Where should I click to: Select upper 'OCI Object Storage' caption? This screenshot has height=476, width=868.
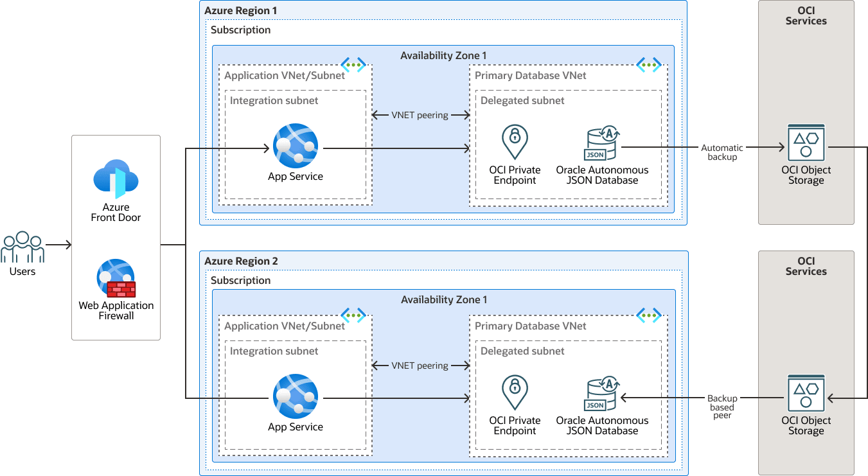tap(806, 175)
